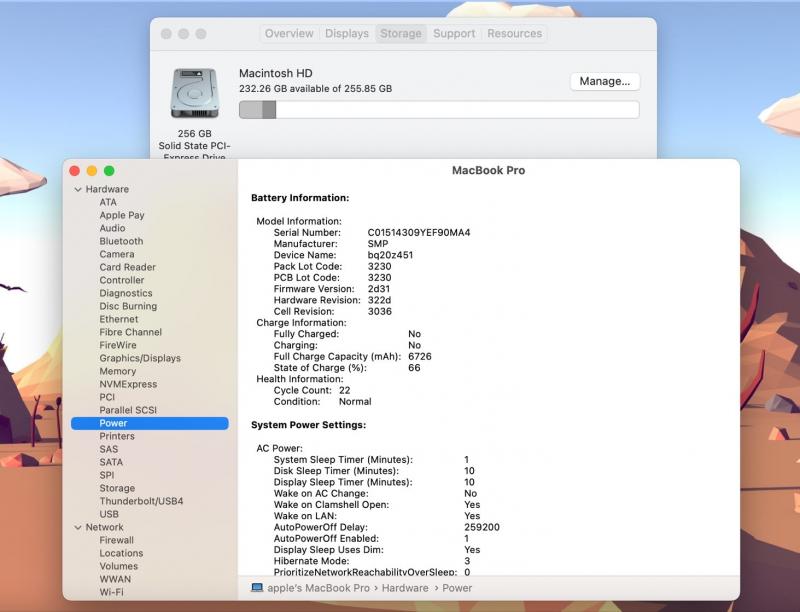Click the Network section label
Viewport: 800px width, 612px height.
click(105, 527)
